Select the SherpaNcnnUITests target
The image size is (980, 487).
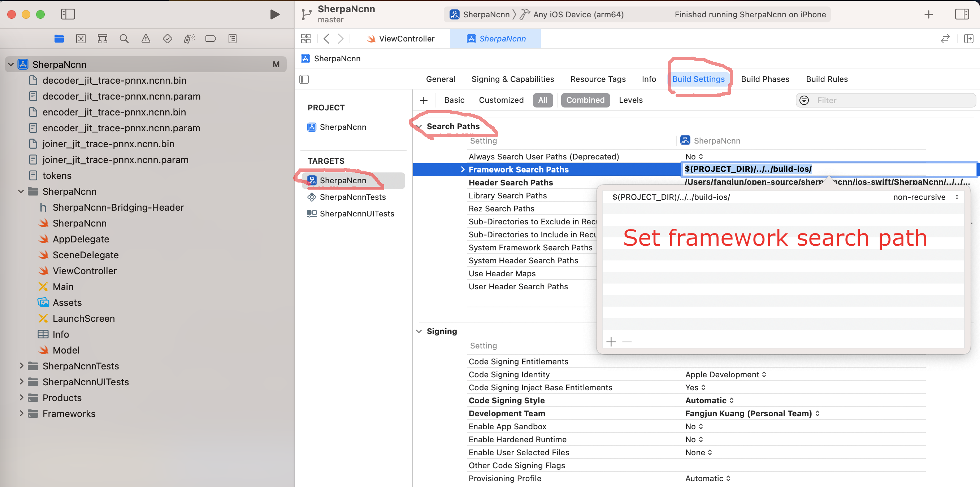click(x=351, y=214)
